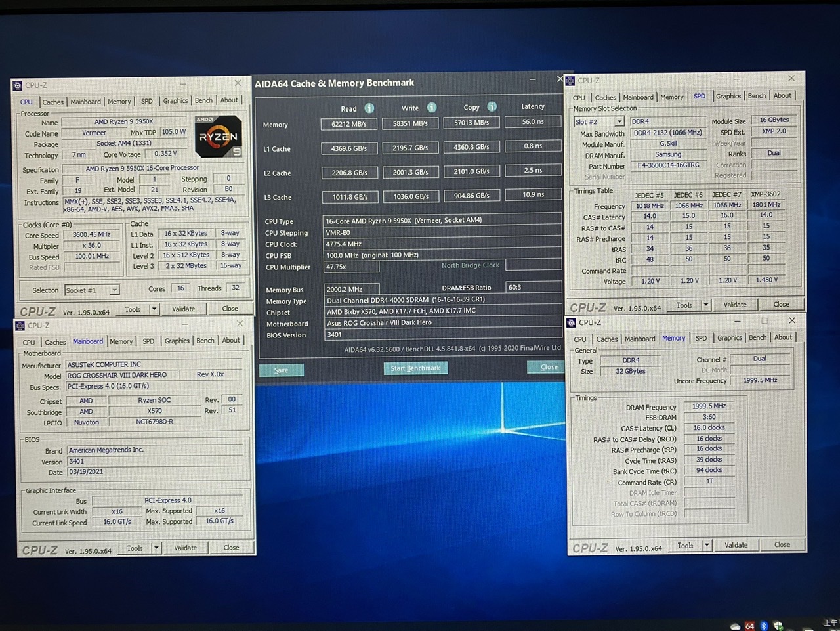The image size is (840, 631).
Task: Click the Read info icon in AIDA64
Action: coord(369,108)
